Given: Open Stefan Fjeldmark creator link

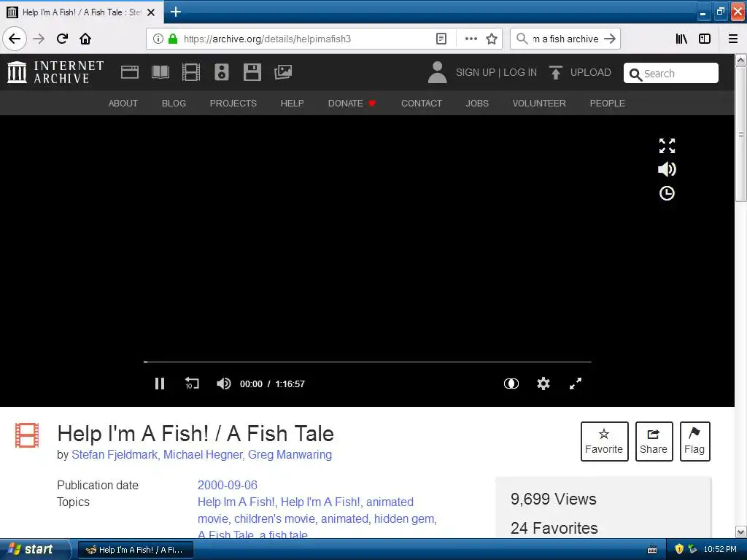Looking at the screenshot, I should (x=115, y=455).
